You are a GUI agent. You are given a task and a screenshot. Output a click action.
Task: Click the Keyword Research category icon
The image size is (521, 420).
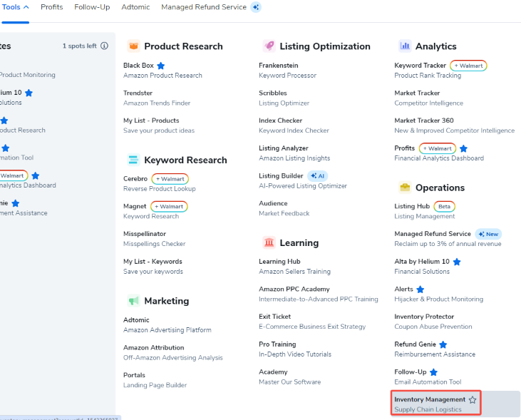tap(133, 160)
